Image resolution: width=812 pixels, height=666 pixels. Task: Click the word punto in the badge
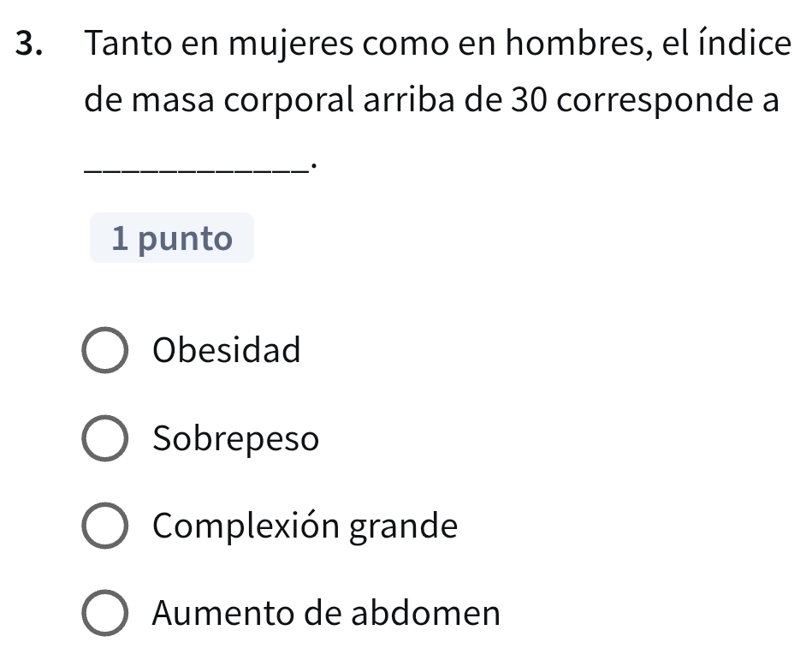point(185,239)
